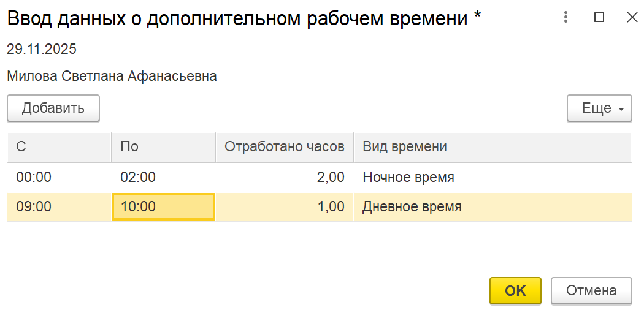Select the Дневное время cell
The width and height of the screenshot is (644, 310).
click(x=412, y=207)
